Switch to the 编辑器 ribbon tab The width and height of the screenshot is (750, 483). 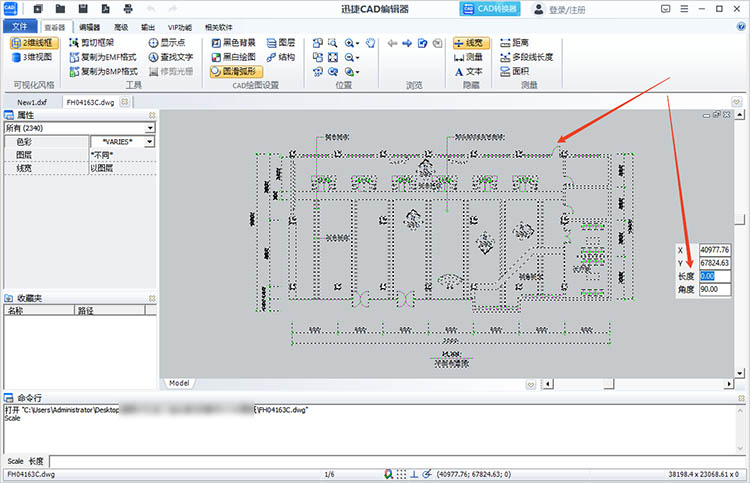89,26
